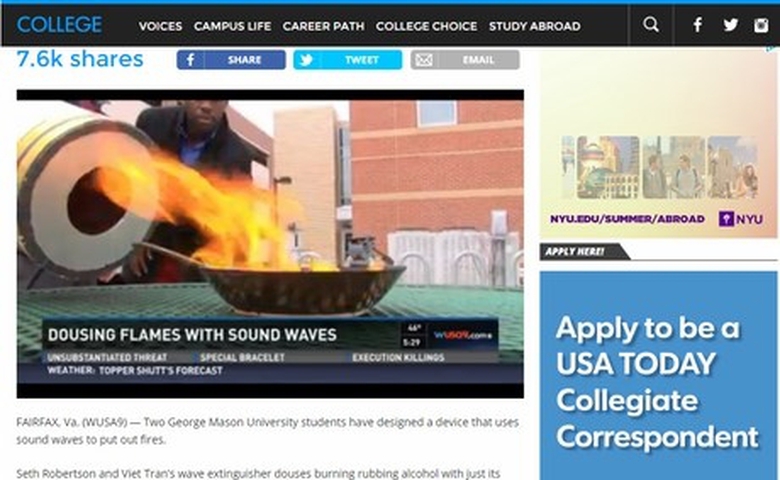Click the purple NYU torch logo
Screen dimensions: 780x480
[x=740, y=219]
